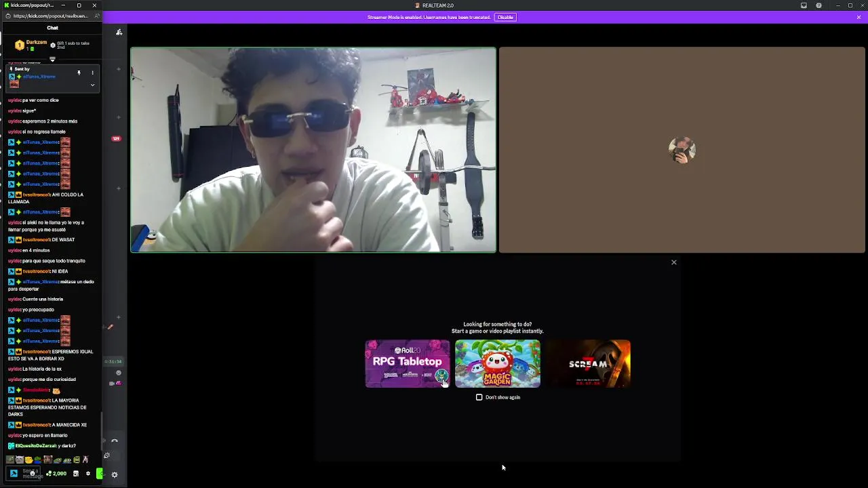Click the red 129 unread badge

click(116, 139)
